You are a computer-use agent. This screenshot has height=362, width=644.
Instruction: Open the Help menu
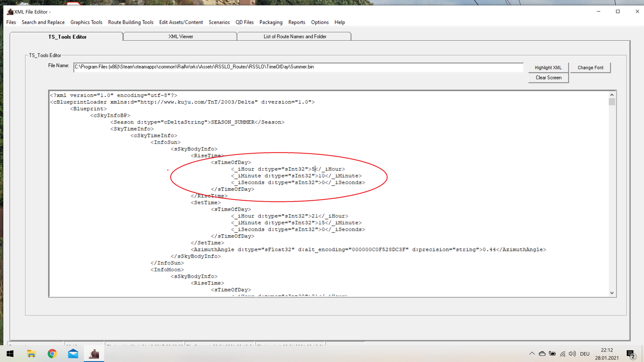[x=340, y=22]
